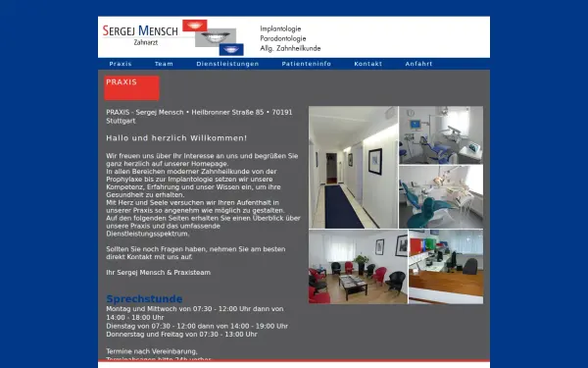This screenshot has width=588, height=368.
Task: Click the red smile icon in header
Action: [195, 26]
